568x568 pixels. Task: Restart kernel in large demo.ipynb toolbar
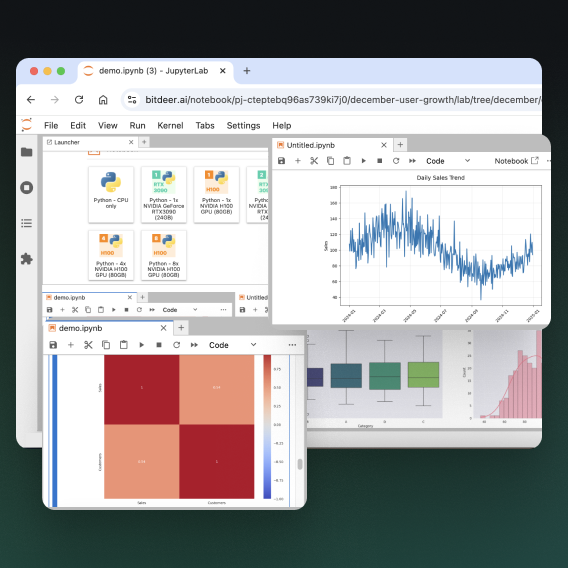(x=176, y=345)
